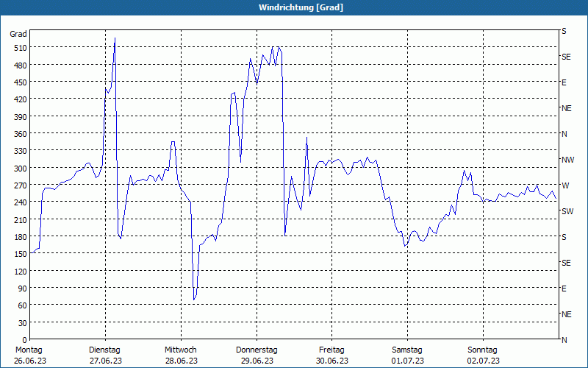Viewport: 588px width, 368px height.
Task: Select the Grad axis unit label
Action: tap(18, 34)
